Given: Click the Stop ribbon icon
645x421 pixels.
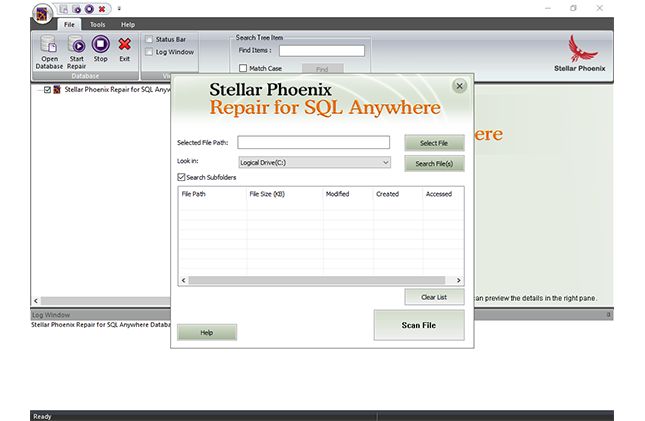Looking at the screenshot, I should pos(100,49).
